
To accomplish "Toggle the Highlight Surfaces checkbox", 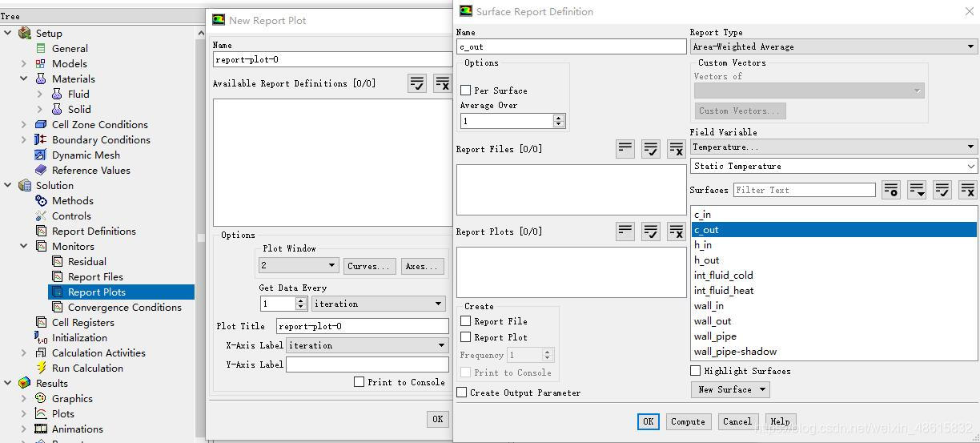I will (696, 371).
